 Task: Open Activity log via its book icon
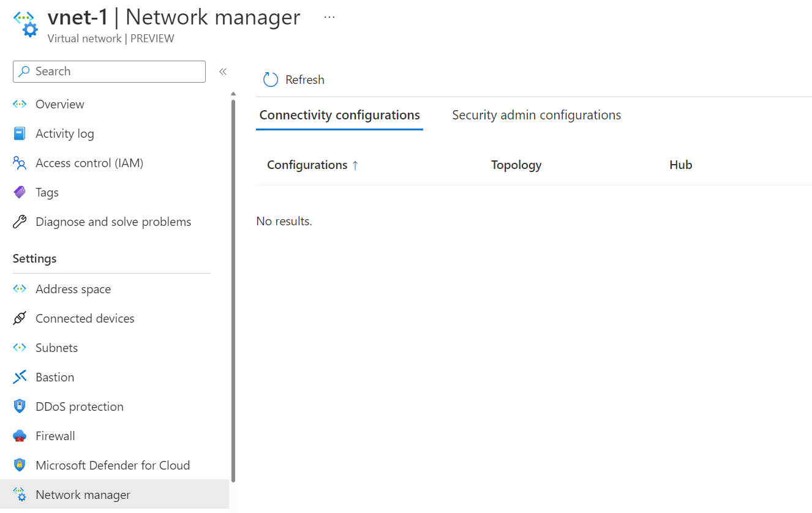pos(20,133)
